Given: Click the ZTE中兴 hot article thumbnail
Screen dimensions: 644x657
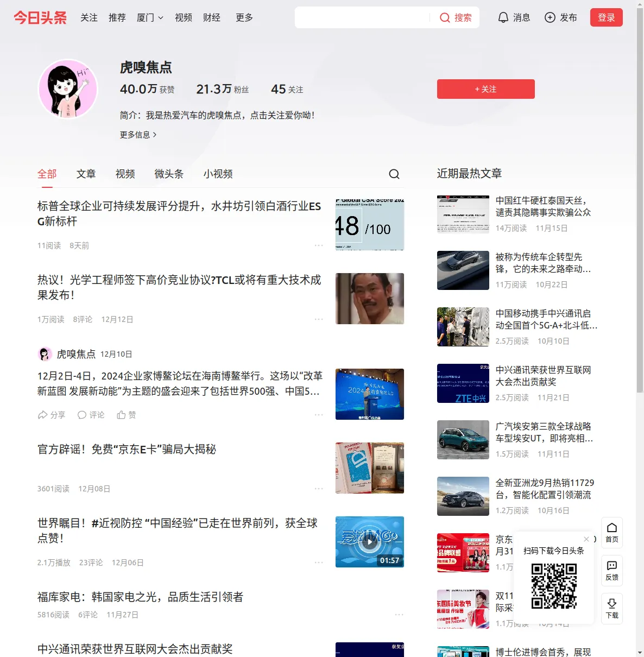Looking at the screenshot, I should point(463,383).
